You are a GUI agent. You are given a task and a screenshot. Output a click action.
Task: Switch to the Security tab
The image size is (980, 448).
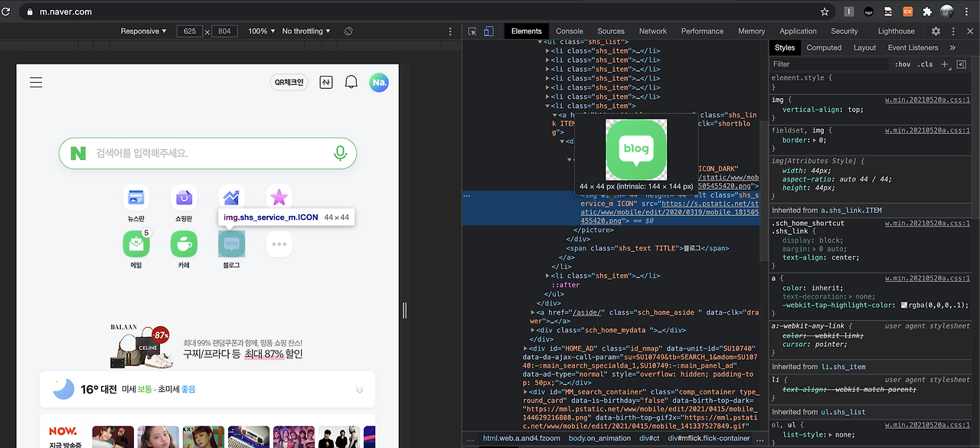pyautogui.click(x=844, y=31)
